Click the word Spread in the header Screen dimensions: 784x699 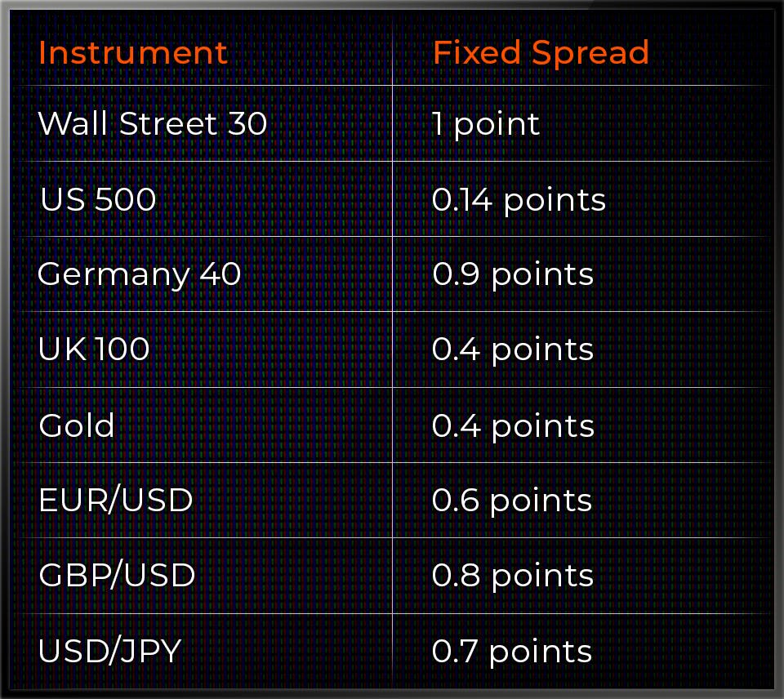pyautogui.click(x=590, y=53)
